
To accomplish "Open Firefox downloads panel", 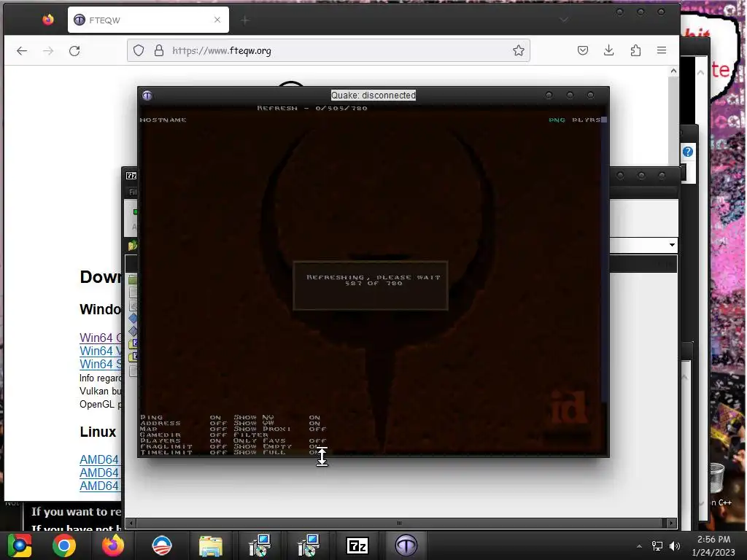I will coord(609,50).
